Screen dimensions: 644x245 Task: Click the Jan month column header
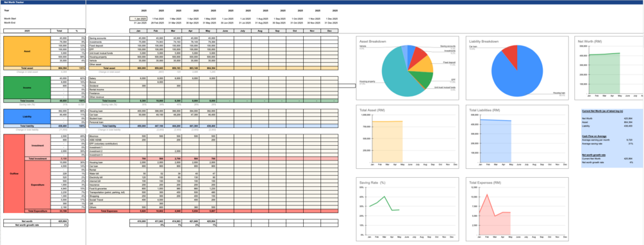click(138, 31)
